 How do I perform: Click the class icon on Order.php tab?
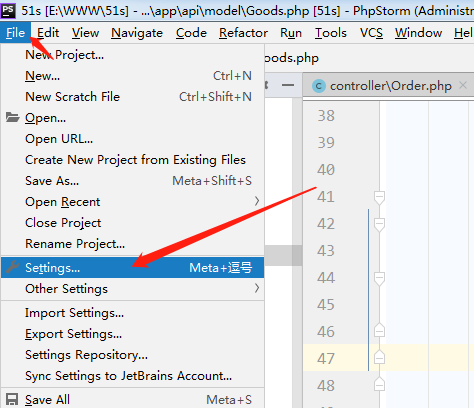319,86
